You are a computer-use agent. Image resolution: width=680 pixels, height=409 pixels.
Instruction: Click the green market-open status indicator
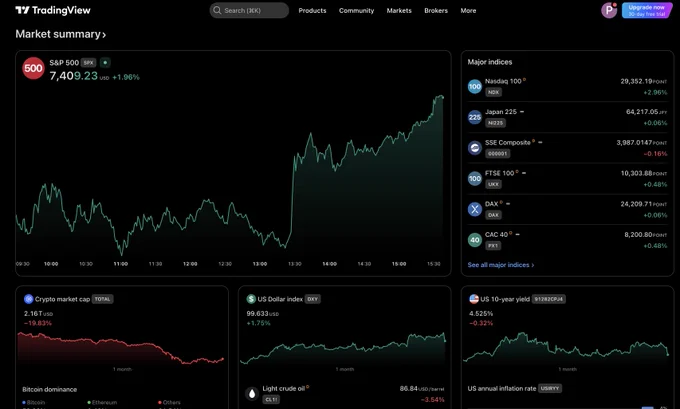tap(105, 63)
